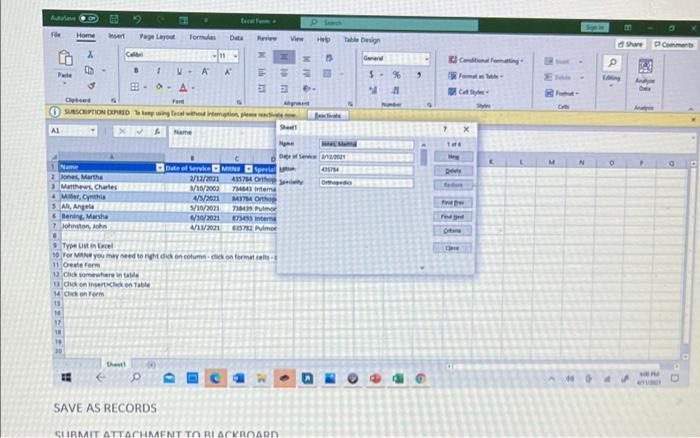The image size is (700, 438).
Task: Click the Center alignment icon
Action: (x=284, y=73)
